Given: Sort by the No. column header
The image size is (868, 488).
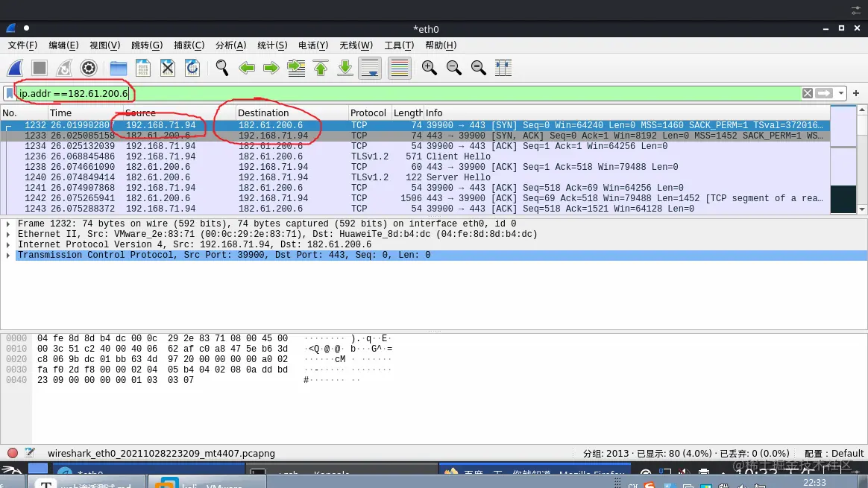Looking at the screenshot, I should pyautogui.click(x=25, y=113).
